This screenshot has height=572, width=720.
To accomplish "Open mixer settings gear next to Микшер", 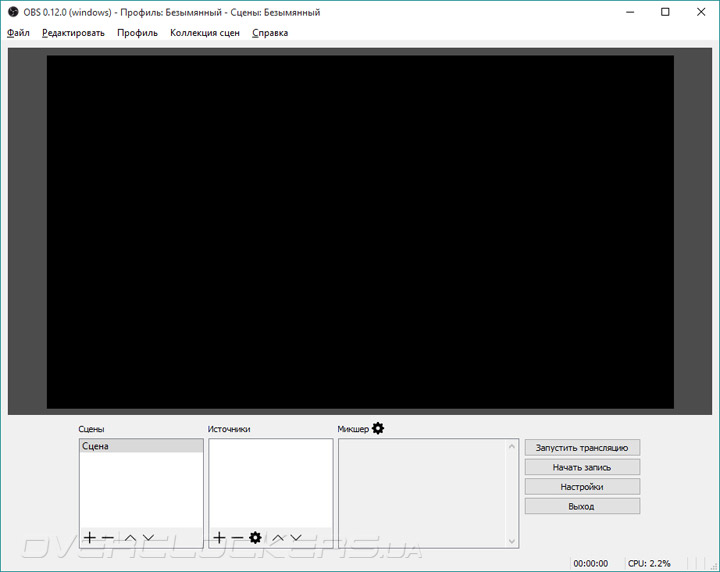I will 378,428.
